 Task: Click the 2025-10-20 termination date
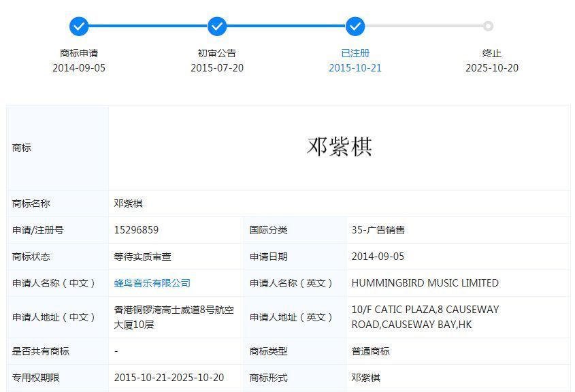pyautogui.click(x=492, y=68)
